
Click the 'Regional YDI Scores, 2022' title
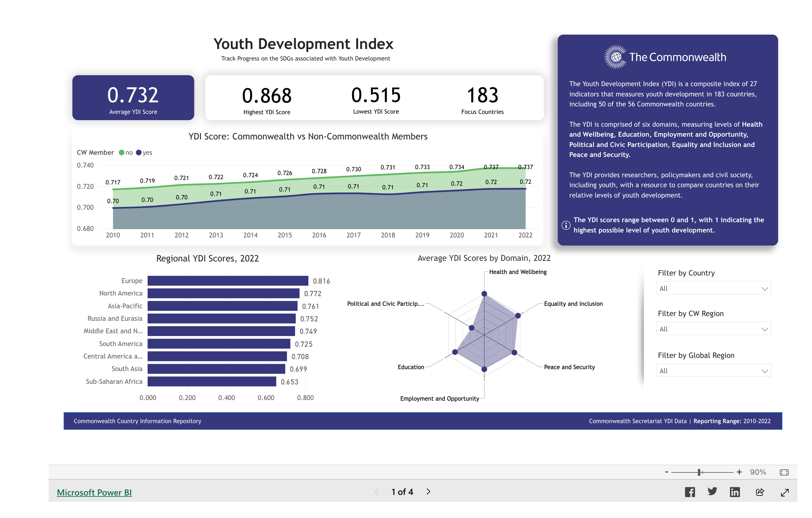tap(207, 258)
